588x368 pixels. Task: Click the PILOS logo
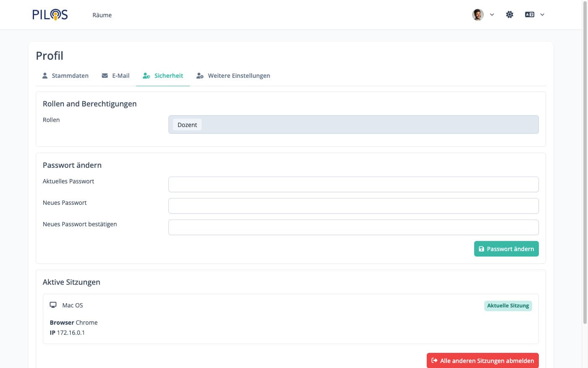[50, 15]
